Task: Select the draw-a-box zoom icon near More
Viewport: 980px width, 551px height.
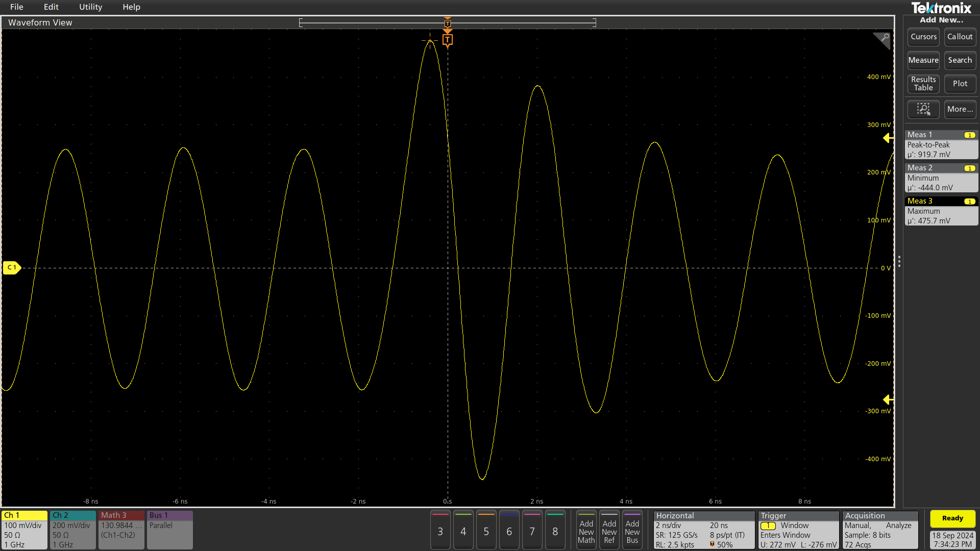Action: pyautogui.click(x=923, y=109)
